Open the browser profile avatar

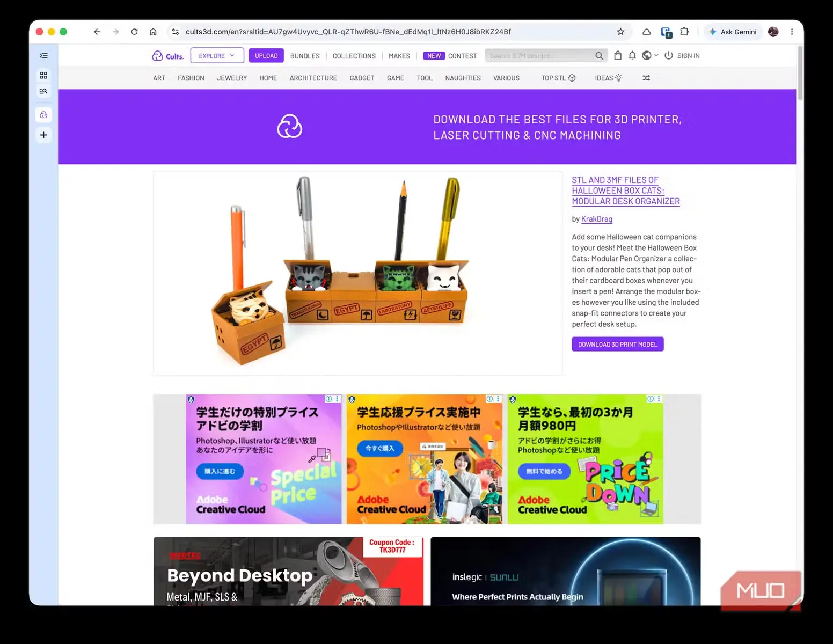[x=773, y=32]
